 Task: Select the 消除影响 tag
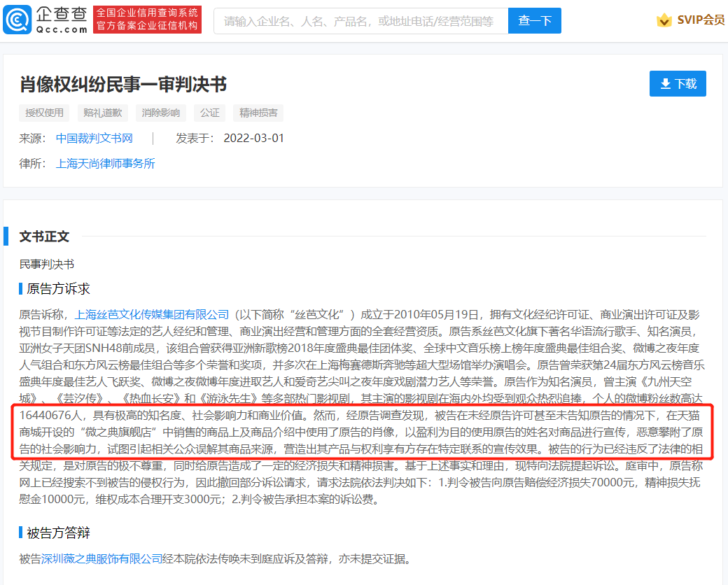click(160, 113)
